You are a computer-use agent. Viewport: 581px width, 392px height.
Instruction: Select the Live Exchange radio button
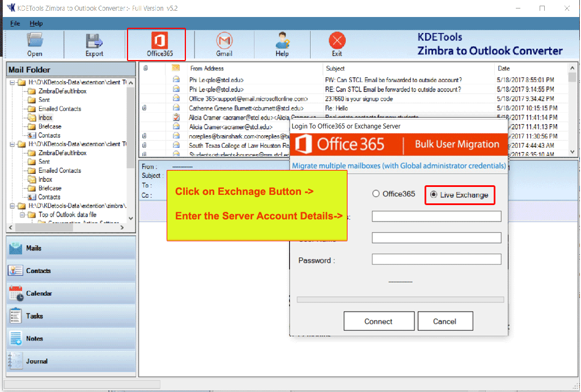point(434,194)
